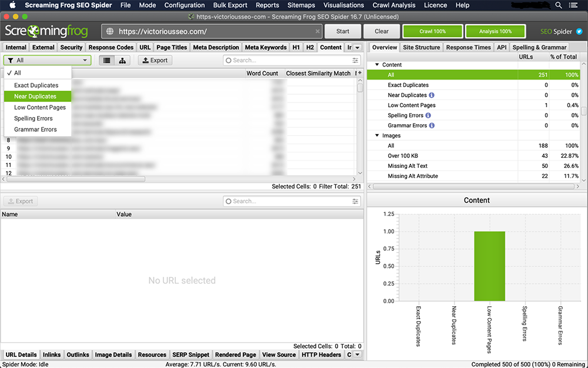Screen dimensions: 588x368
Task: Open the All filter dropdown
Action: click(48, 60)
